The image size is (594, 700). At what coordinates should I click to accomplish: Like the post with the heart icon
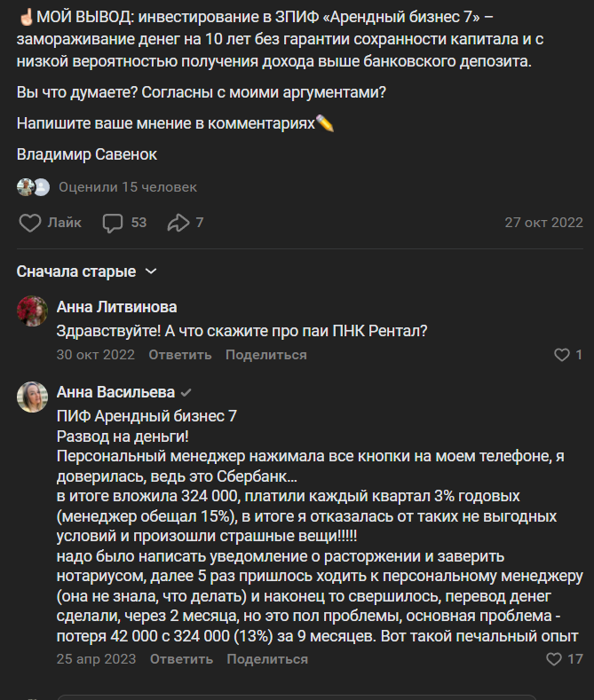point(30,223)
